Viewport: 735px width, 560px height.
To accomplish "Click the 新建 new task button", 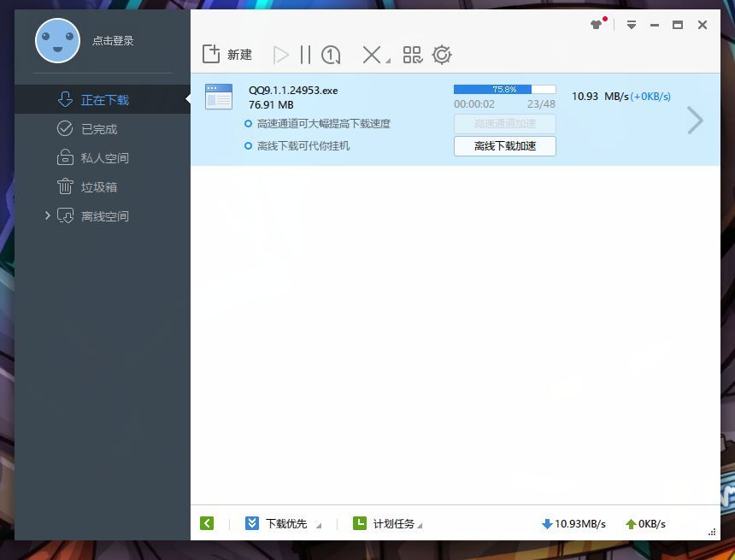I will (x=226, y=55).
